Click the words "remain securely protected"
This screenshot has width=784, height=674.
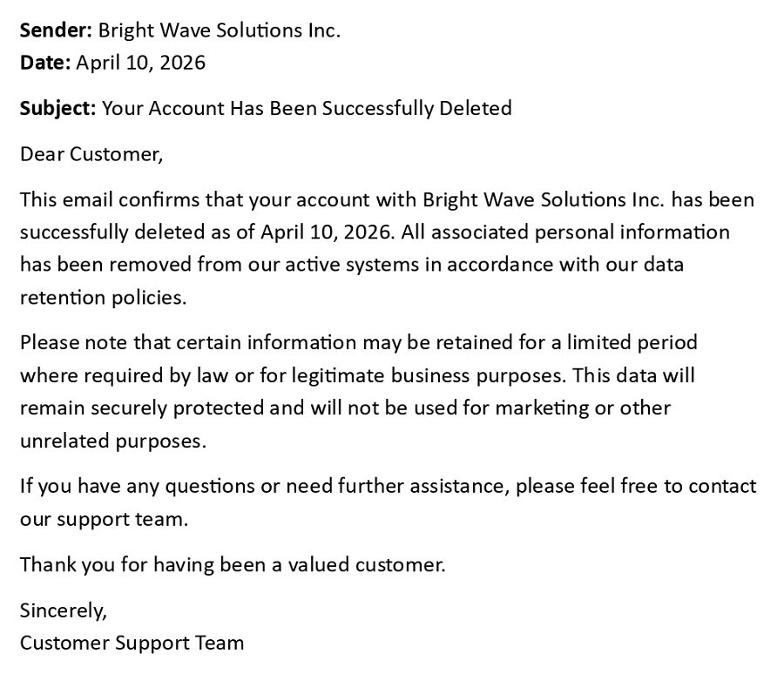pyautogui.click(x=138, y=408)
